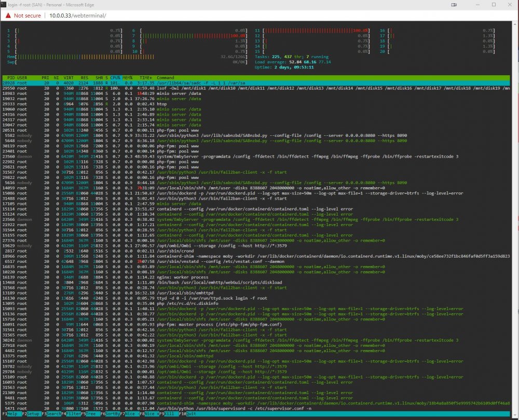Select the minio server row with PID 18983
This screenshot has height=420, width=519.
tap(256, 93)
